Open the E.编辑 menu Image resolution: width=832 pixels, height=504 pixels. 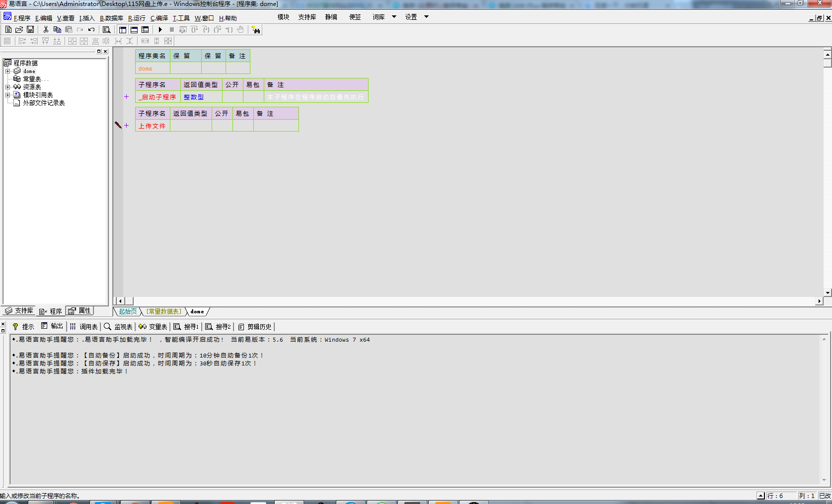tap(44, 18)
